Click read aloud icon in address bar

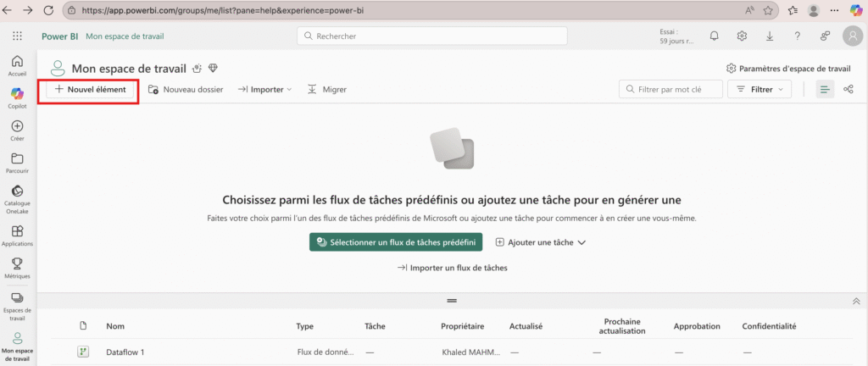tap(749, 10)
